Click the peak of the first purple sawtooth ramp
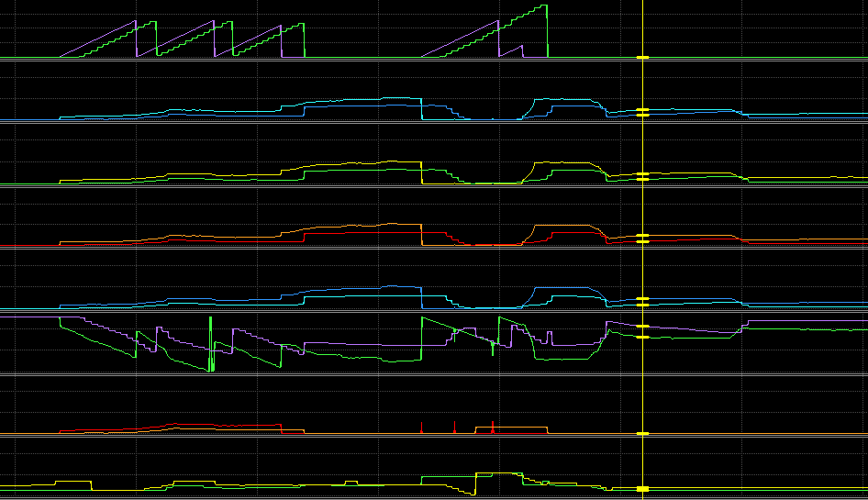Image resolution: width=868 pixels, height=500 pixels. [135, 22]
